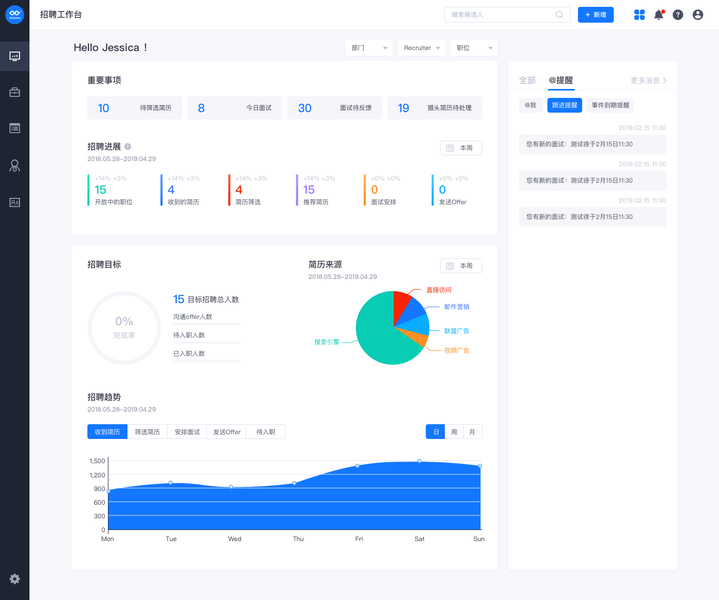Image resolution: width=719 pixels, height=600 pixels.
Task: Click 待入职人数 progress bar row
Action: [207, 338]
